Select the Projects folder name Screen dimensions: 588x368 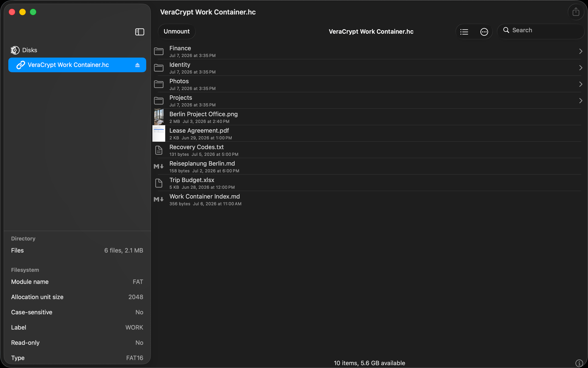[181, 98]
